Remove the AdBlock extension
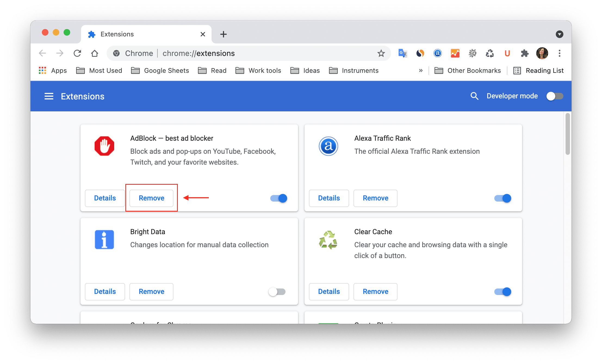Image resolution: width=602 pixels, height=364 pixels. pos(151,198)
